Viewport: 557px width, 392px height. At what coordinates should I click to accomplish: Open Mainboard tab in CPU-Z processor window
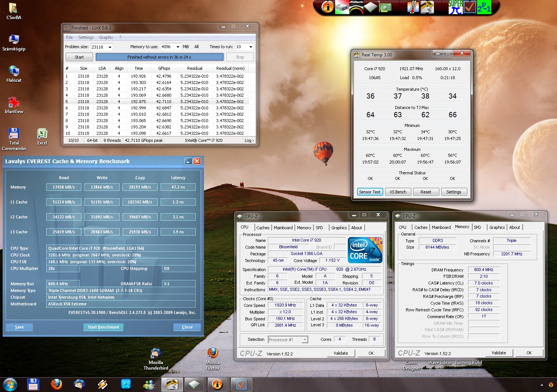click(283, 228)
